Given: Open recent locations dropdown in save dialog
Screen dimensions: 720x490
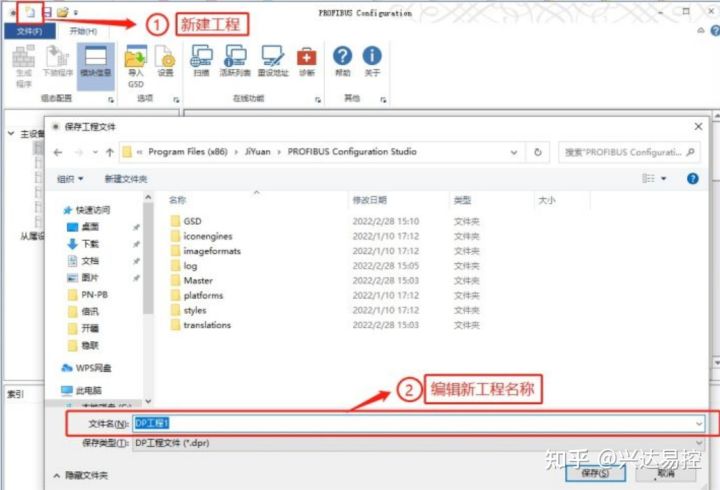Looking at the screenshot, I should 95,152.
